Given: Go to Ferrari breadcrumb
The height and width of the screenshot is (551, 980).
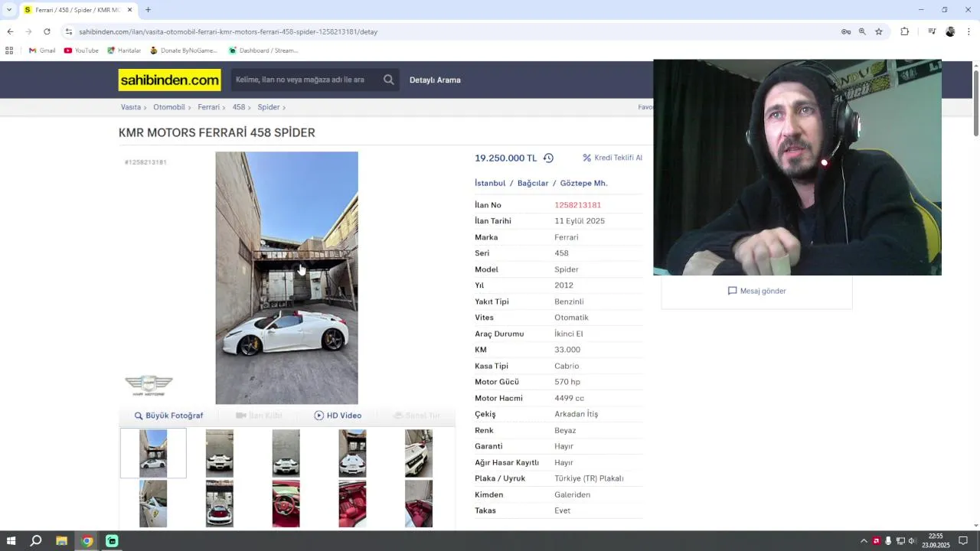Looking at the screenshot, I should (208, 107).
